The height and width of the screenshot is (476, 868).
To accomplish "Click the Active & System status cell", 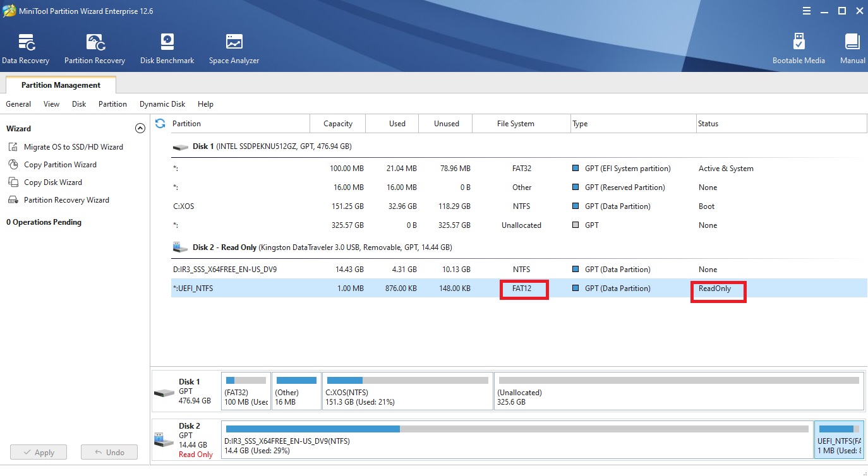I will click(726, 169).
